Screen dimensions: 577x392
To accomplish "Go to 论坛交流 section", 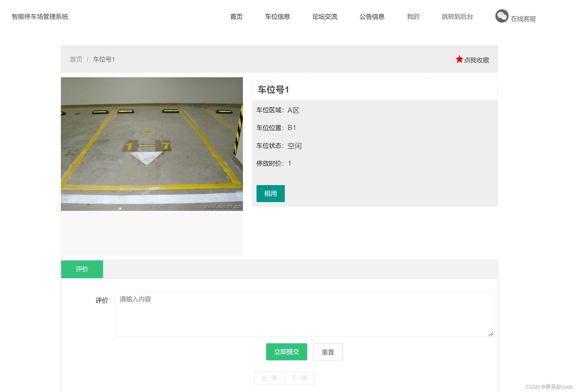I will pyautogui.click(x=324, y=17).
